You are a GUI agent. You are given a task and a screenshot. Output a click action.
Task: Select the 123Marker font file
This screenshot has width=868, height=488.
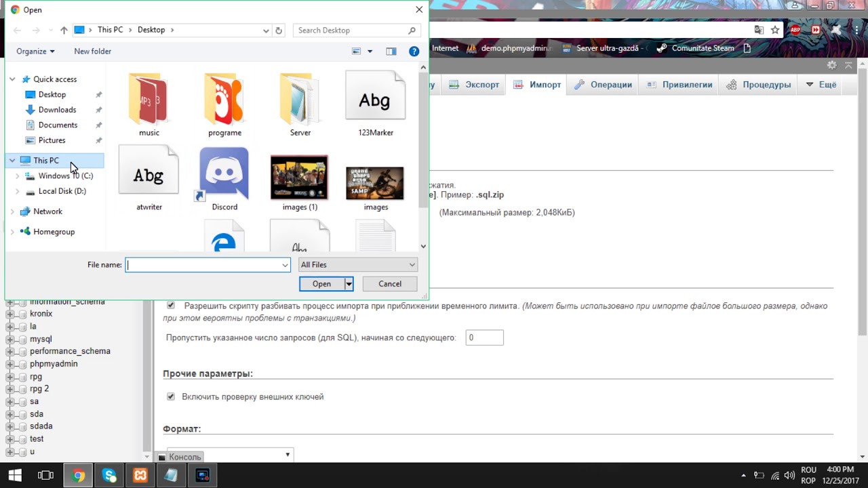(x=375, y=105)
